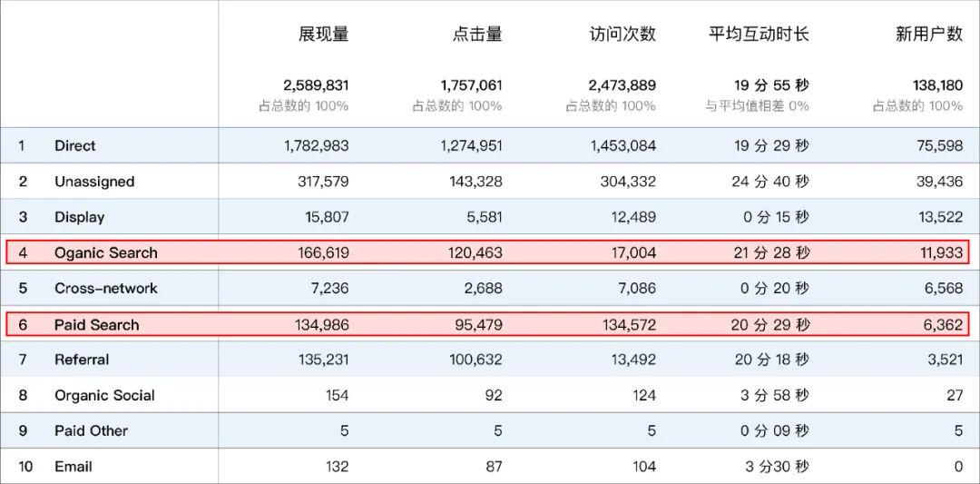This screenshot has width=980, height=484.
Task: Click the 访问次数 column header
Action: click(622, 35)
